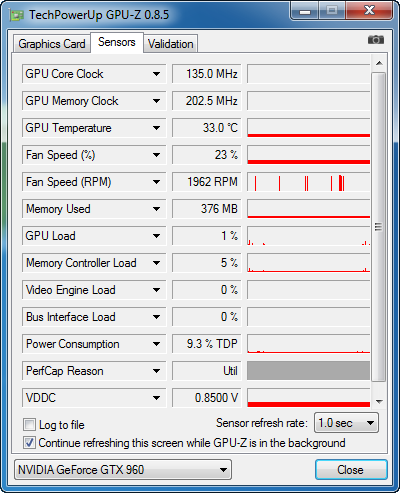Switch to the Graphics Card tab
The height and width of the screenshot is (493, 400).
(52, 44)
